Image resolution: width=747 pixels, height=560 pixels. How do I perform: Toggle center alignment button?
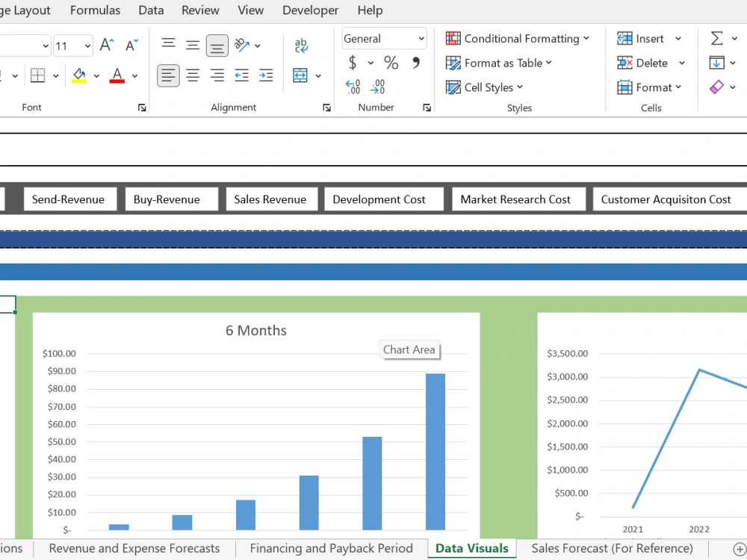coord(193,75)
